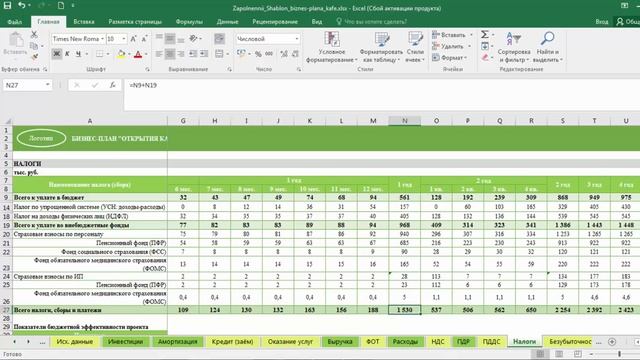Apply percent style format

click(258, 54)
